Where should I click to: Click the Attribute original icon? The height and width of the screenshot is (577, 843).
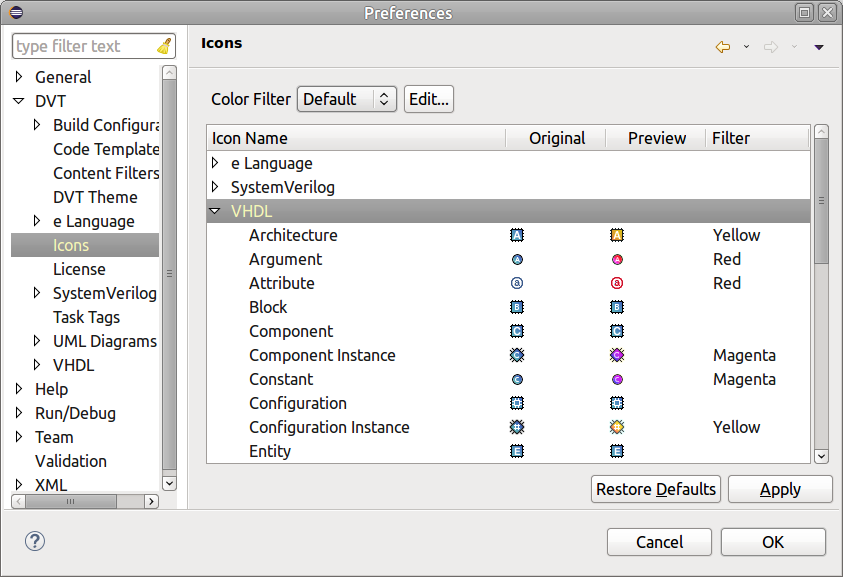coord(517,283)
